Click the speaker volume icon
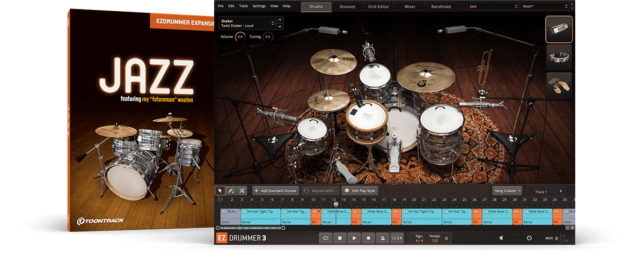This screenshot has width=644, height=262. pos(501,238)
